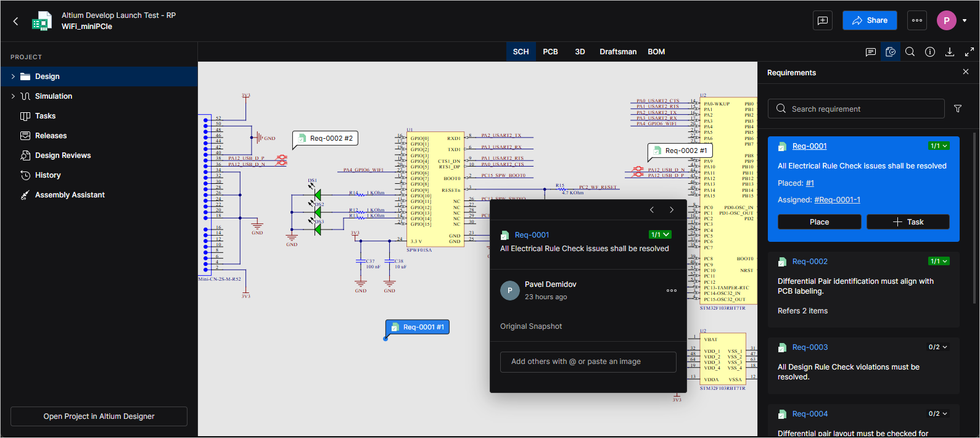Open the three-dot menu in header
Image resolution: width=980 pixels, height=438 pixels.
pos(916,20)
